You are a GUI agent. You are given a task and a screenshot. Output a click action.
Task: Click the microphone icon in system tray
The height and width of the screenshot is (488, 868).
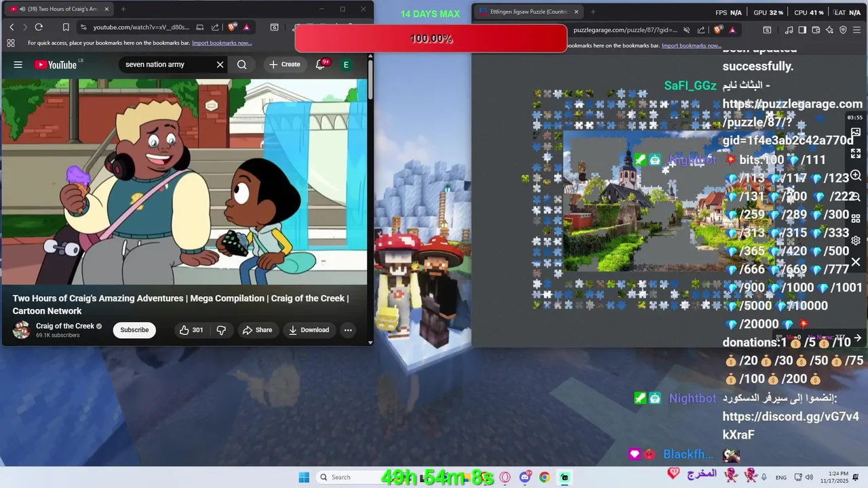(x=764, y=477)
